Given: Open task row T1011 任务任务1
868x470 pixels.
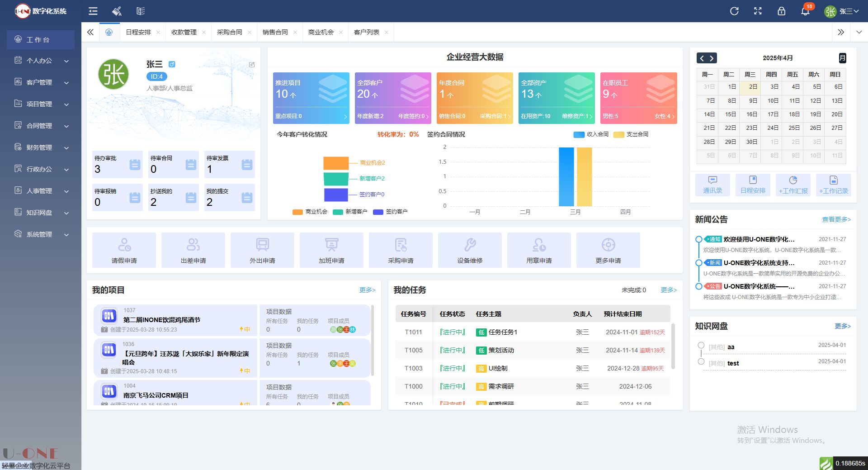Looking at the screenshot, I should 533,332.
